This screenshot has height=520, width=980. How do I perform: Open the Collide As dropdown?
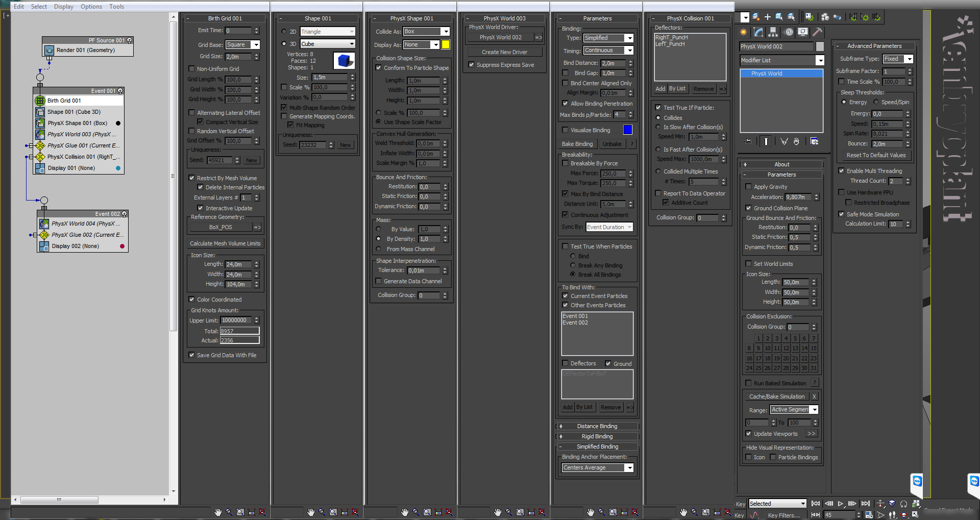446,32
